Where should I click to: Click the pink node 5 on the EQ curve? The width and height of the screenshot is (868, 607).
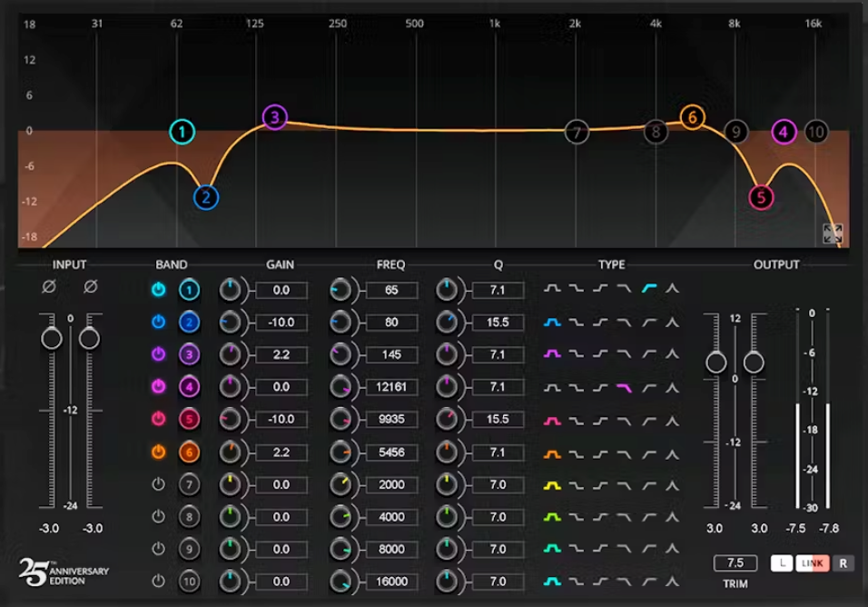[x=761, y=197]
